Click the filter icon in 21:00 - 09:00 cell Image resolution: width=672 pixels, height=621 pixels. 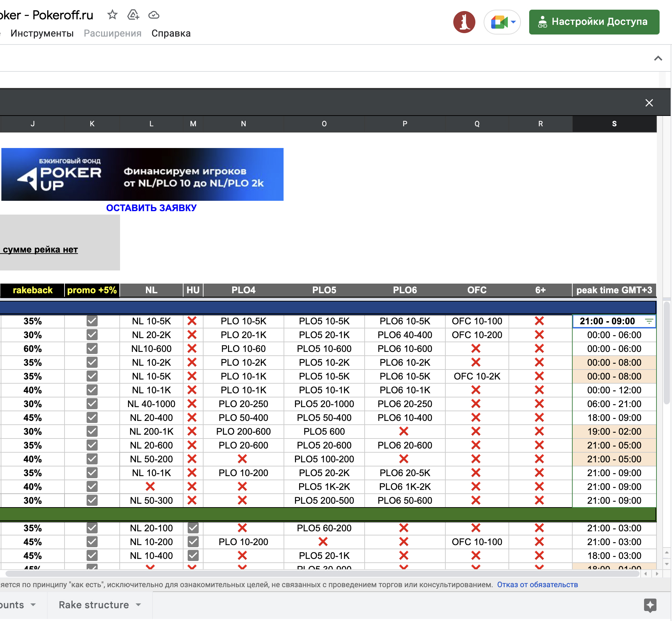pos(649,321)
